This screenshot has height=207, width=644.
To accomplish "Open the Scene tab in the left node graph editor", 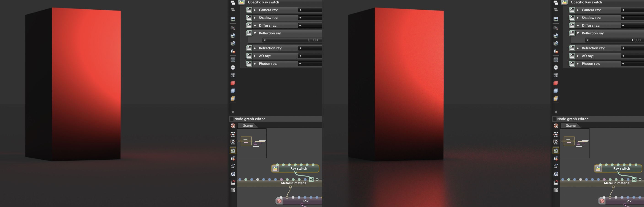I will [x=248, y=126].
